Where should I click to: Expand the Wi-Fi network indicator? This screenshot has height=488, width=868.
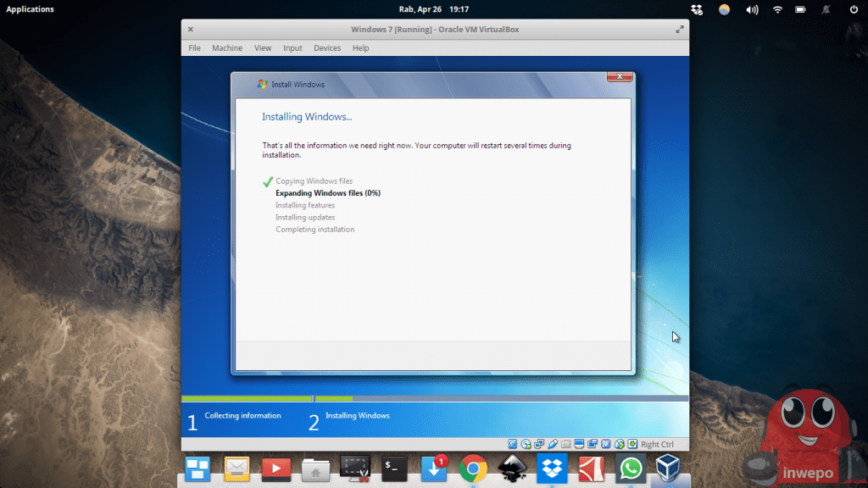coord(777,9)
